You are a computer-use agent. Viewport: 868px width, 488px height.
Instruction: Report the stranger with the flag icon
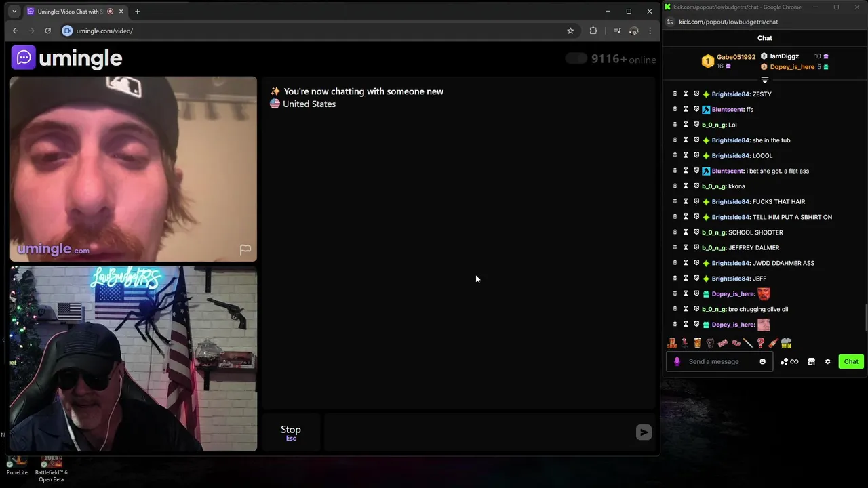pos(245,249)
